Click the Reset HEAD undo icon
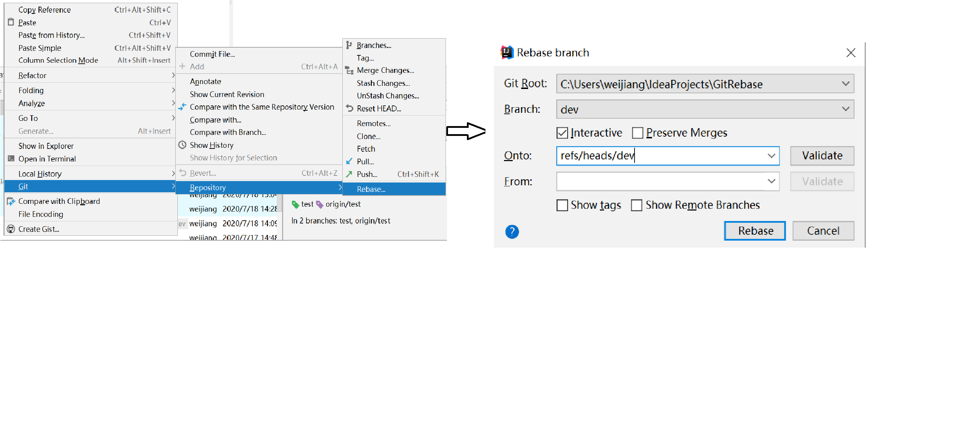 [x=349, y=108]
